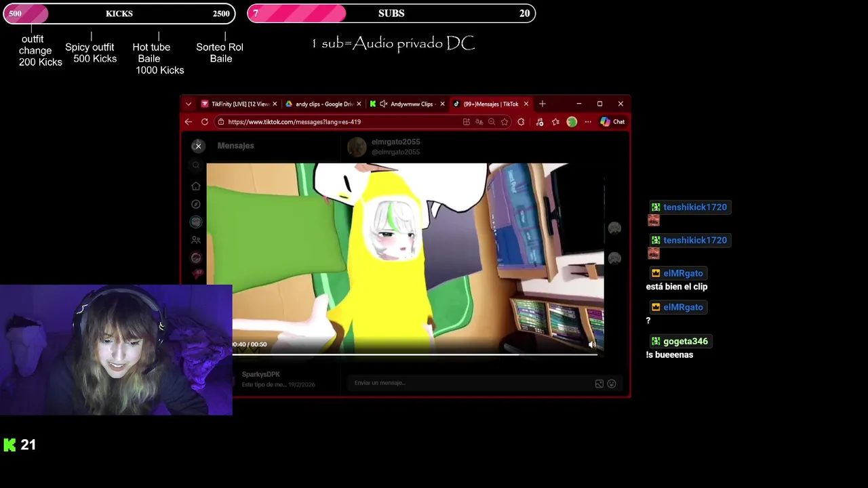
Task: Click the 'Hot tube Baile 1000 Kicks' label
Action: coord(158,58)
